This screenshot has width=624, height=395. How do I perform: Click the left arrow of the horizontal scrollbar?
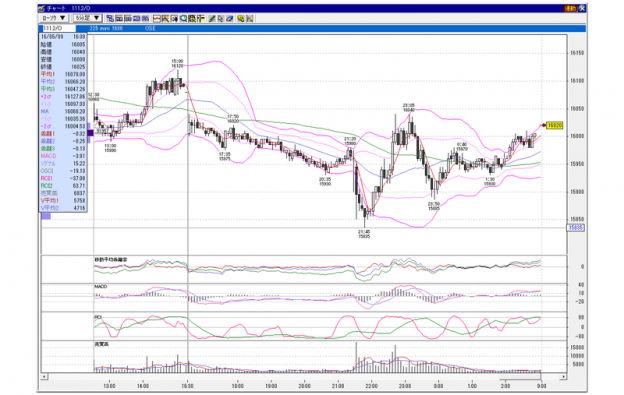(x=45, y=376)
